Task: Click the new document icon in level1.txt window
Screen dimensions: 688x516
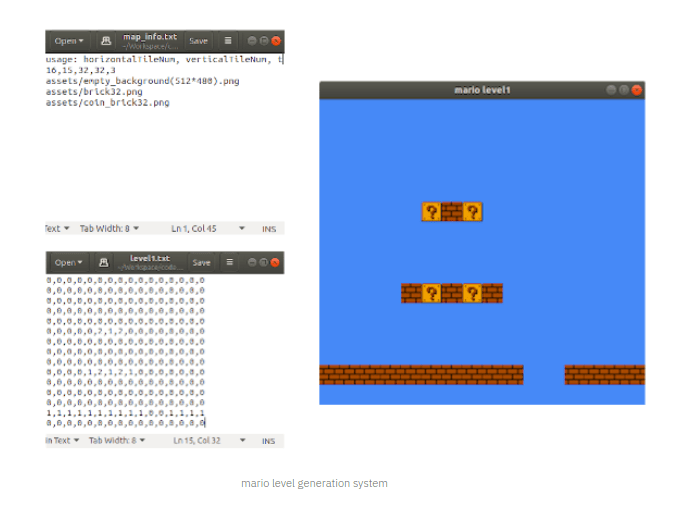Action: (x=105, y=263)
